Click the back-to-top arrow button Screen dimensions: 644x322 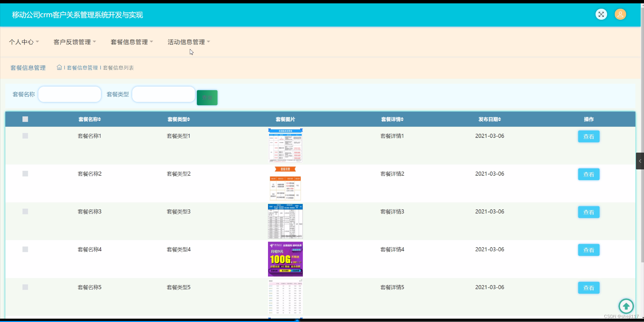coord(626,306)
